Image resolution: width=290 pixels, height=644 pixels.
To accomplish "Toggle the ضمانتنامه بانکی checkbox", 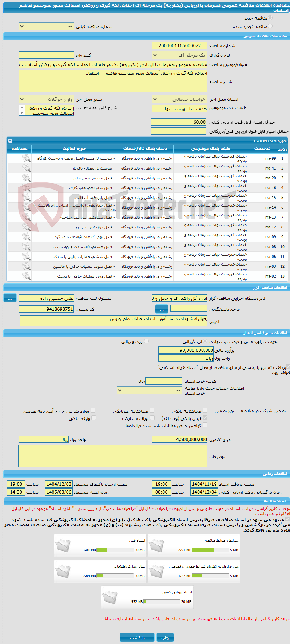I will click(x=205, y=410).
